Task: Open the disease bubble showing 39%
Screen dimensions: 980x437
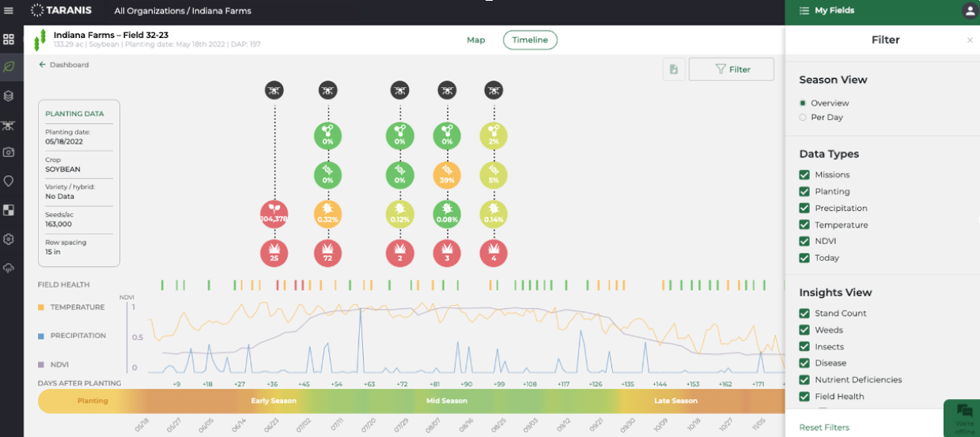Action: click(x=447, y=175)
